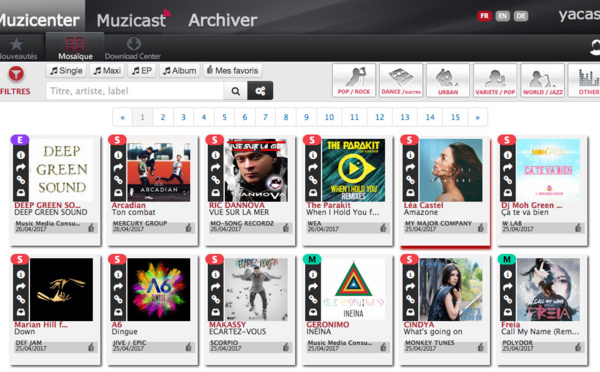Copy link icon on Ric Dannova card
This screenshot has height=372, width=600.
(x=215, y=179)
